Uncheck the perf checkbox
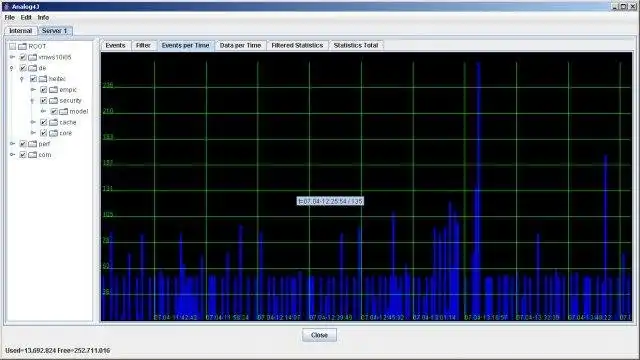The height and width of the screenshot is (360, 640). [x=23, y=144]
